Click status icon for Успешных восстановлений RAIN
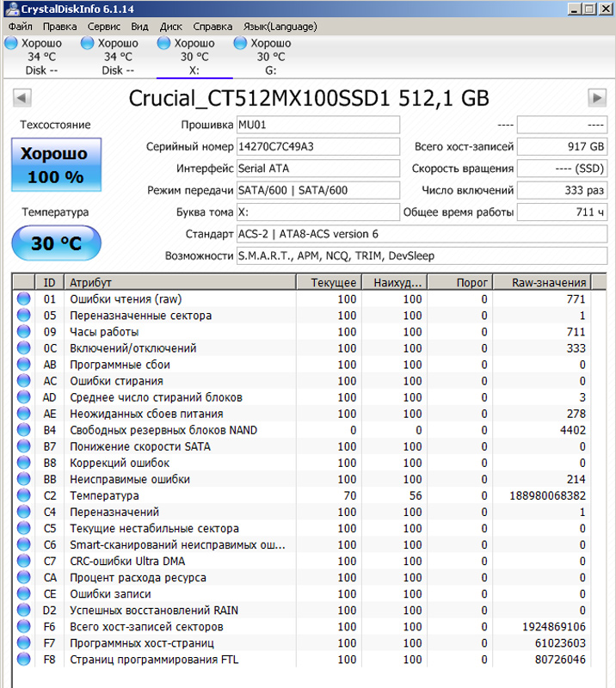 [24, 610]
